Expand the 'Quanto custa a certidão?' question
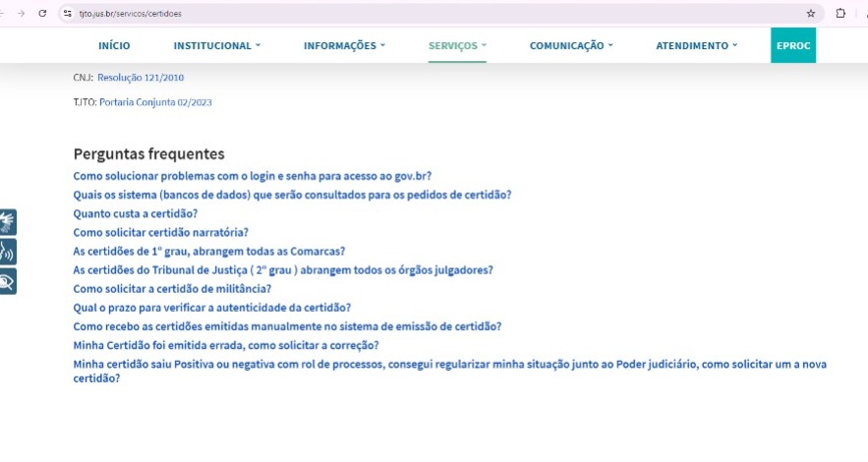Screen dimensions: 868x462 [x=136, y=214]
